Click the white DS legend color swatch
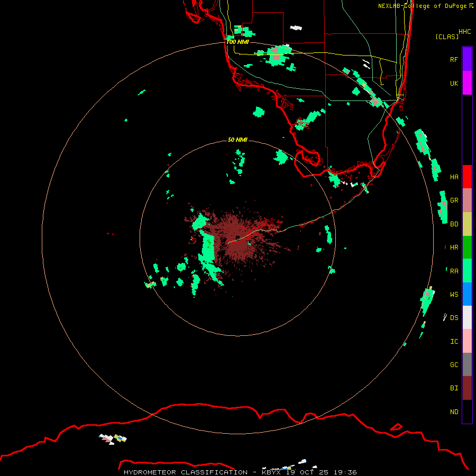This screenshot has width=476, height=476. (467, 317)
